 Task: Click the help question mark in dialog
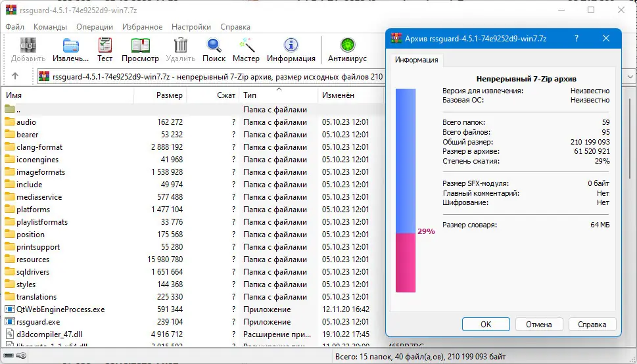pos(576,39)
